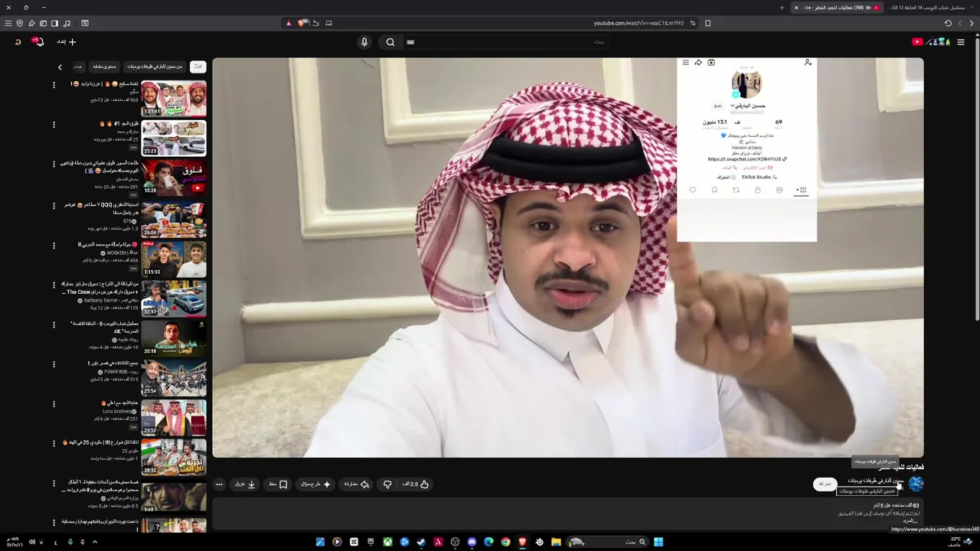Open the 1:21:41 recommended video thumbnail
This screenshot has width=980, height=551.
pos(174,97)
